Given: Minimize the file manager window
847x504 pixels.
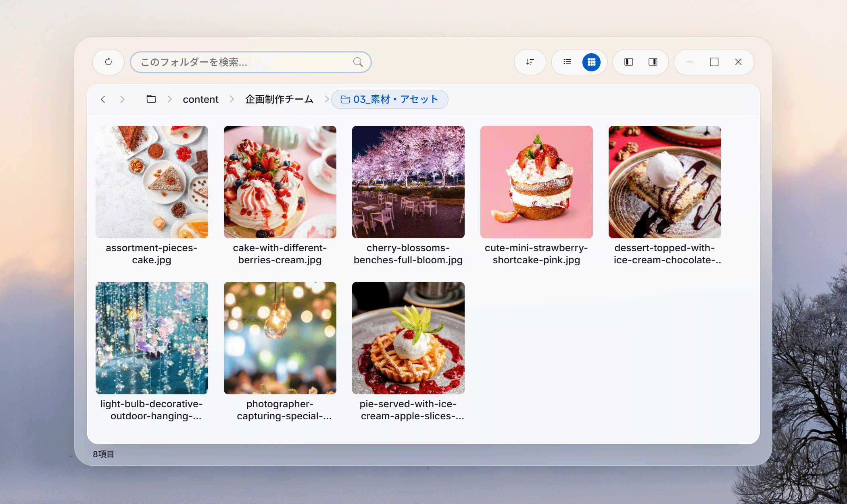Looking at the screenshot, I should pos(690,62).
